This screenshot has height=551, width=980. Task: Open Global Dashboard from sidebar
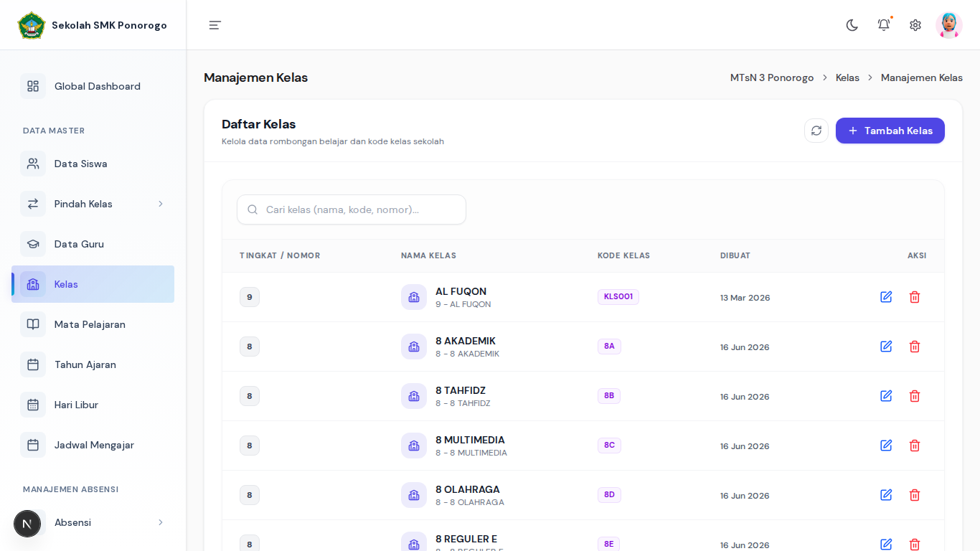(x=93, y=86)
